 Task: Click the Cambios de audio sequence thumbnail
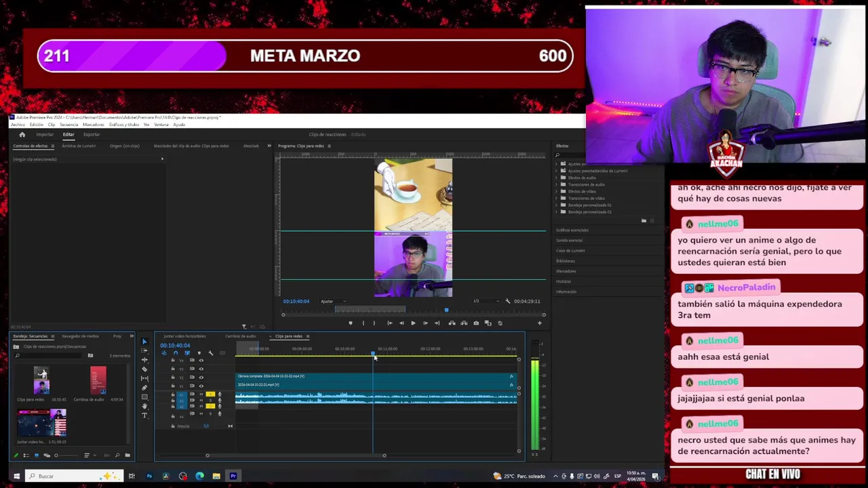(x=98, y=380)
